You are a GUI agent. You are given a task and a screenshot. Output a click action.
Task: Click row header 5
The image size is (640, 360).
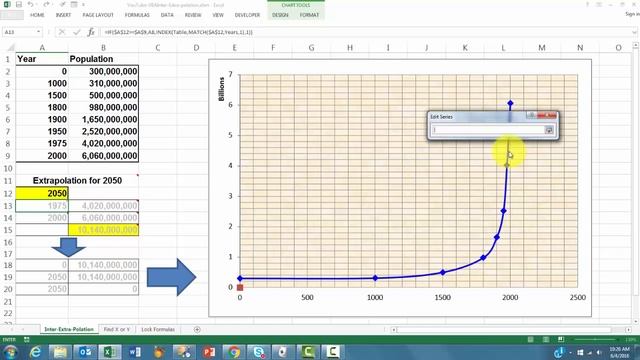(x=8, y=107)
